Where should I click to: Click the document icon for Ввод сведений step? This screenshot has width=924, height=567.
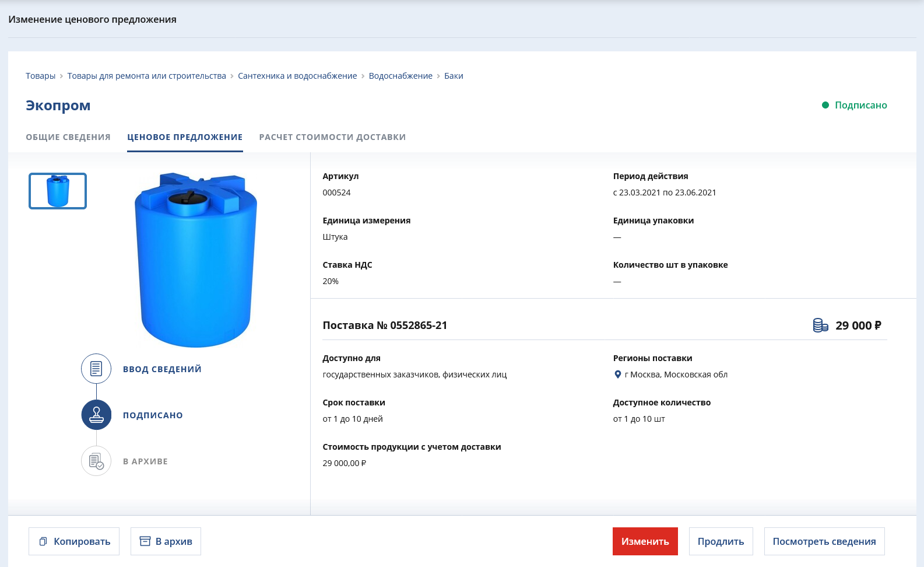[96, 369]
